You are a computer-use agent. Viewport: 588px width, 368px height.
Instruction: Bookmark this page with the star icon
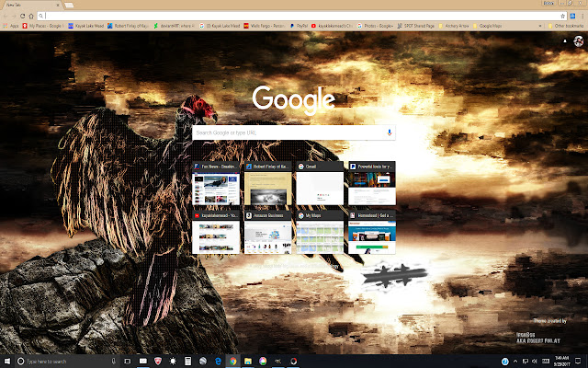pos(562,16)
